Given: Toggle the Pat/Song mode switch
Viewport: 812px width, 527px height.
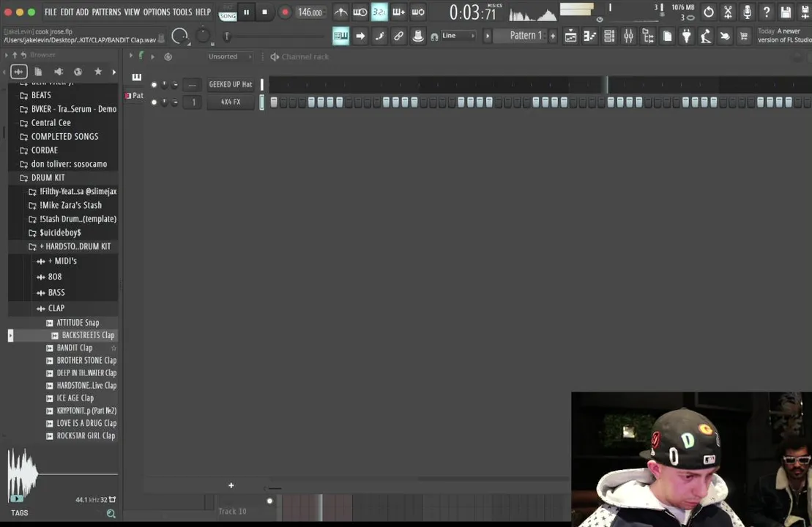Looking at the screenshot, I should tap(227, 12).
